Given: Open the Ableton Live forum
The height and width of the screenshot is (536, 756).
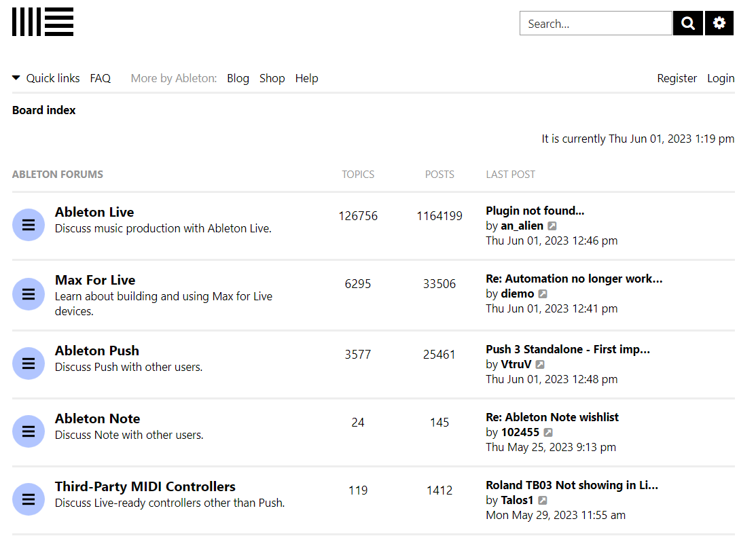Looking at the screenshot, I should (x=94, y=212).
